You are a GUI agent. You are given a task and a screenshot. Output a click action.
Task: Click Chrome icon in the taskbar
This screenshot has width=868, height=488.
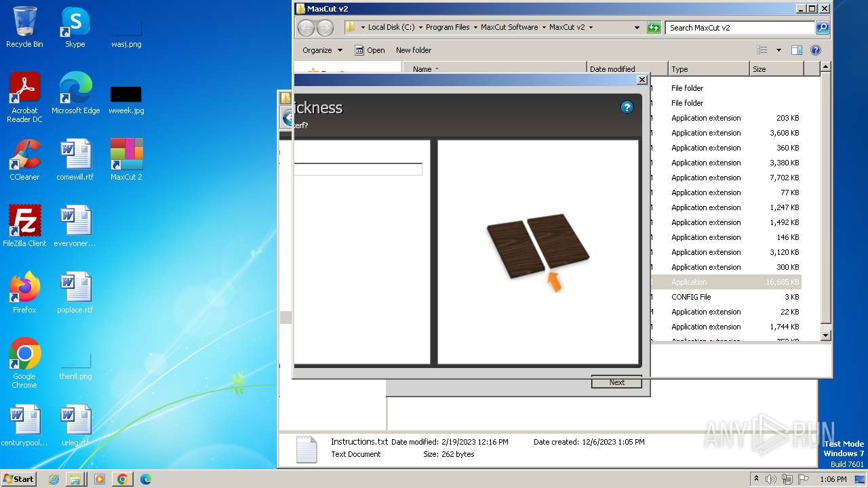[122, 479]
